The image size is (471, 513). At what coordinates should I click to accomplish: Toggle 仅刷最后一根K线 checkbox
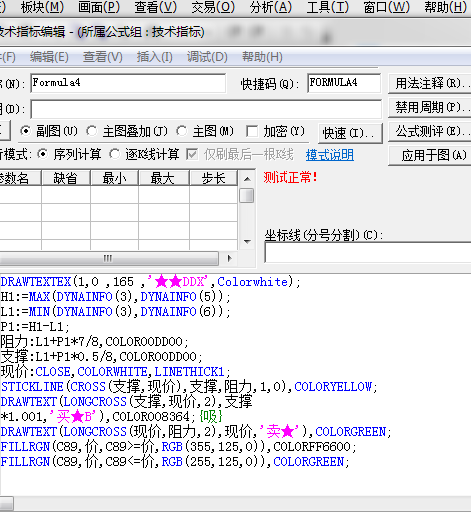(x=240, y=154)
